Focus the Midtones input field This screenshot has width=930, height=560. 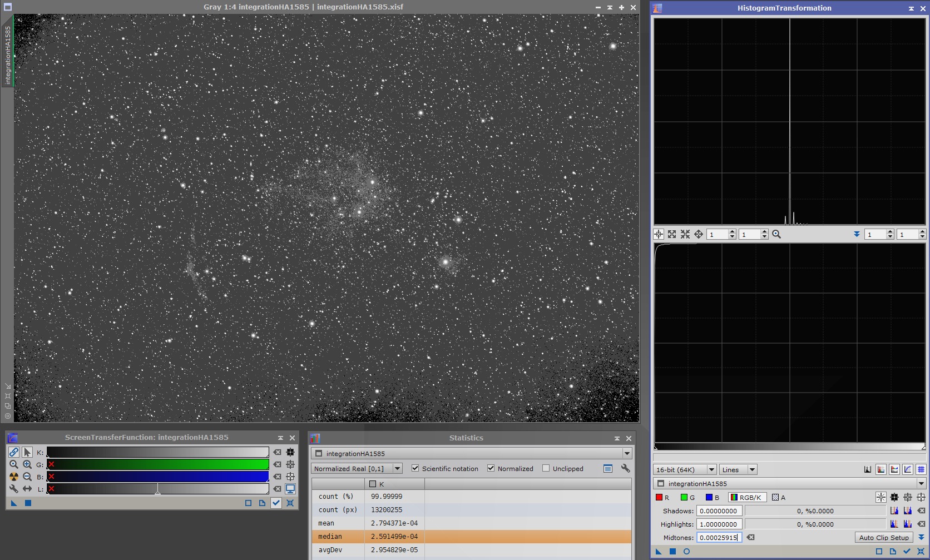719,537
